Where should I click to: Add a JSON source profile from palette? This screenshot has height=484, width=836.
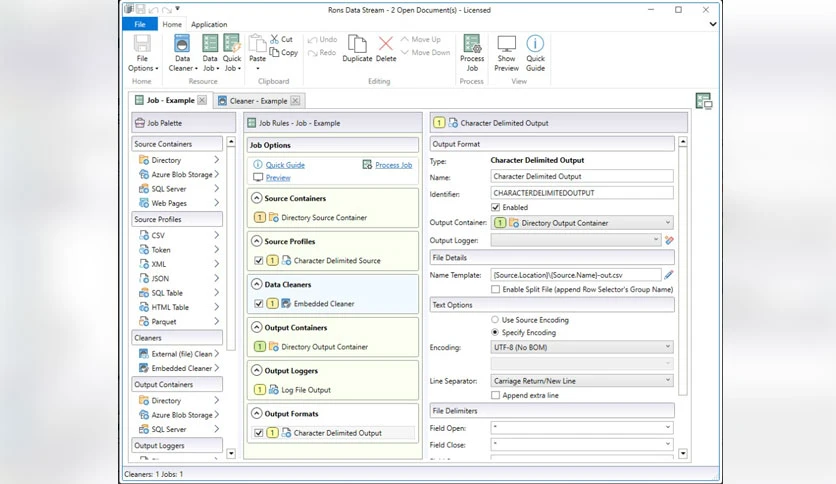tap(178, 278)
